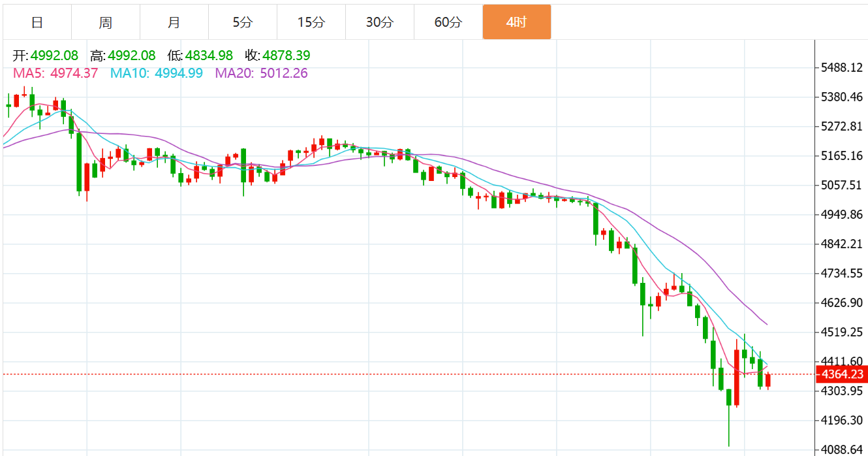
Task: Click the 4949.86 price axis label
Action: click(x=841, y=215)
